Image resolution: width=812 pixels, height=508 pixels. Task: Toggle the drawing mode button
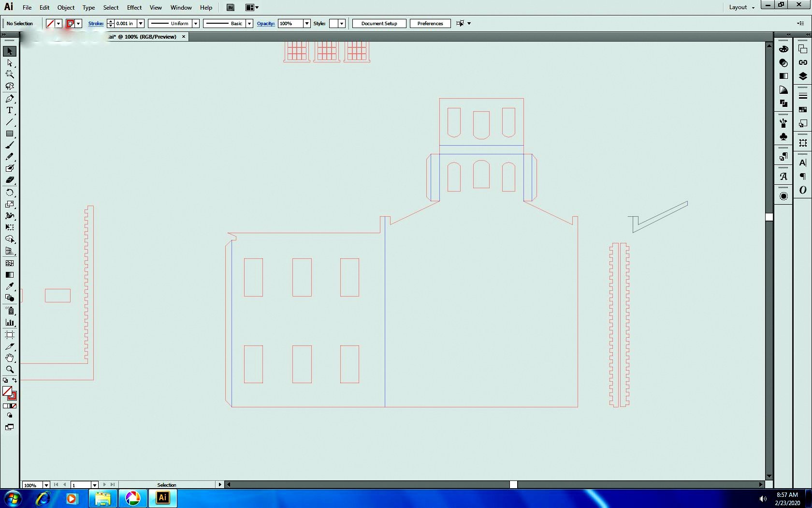pos(10,416)
